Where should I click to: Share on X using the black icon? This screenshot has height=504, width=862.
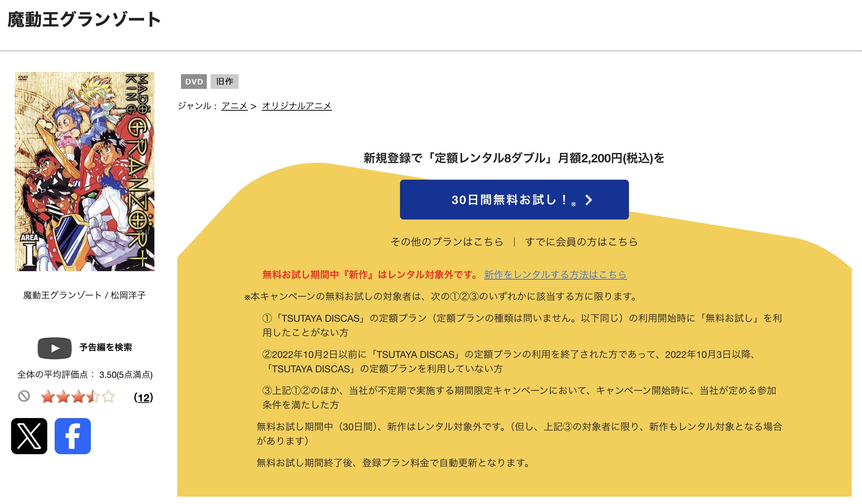(x=29, y=436)
